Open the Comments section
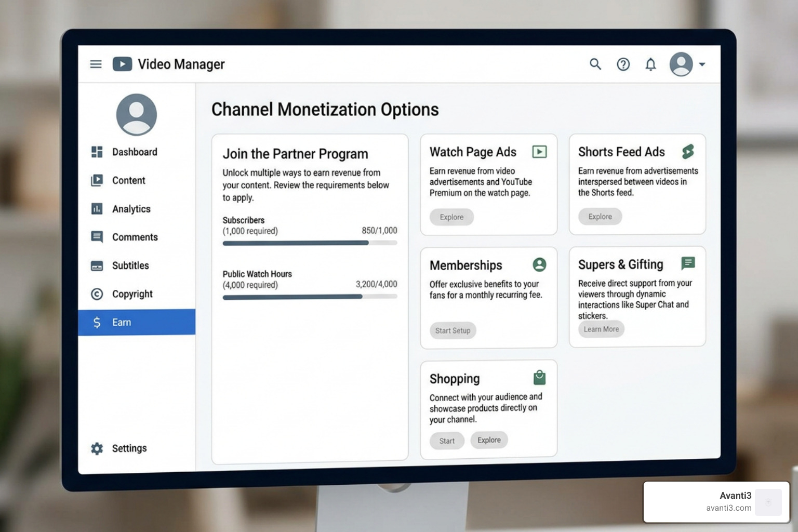 click(135, 237)
